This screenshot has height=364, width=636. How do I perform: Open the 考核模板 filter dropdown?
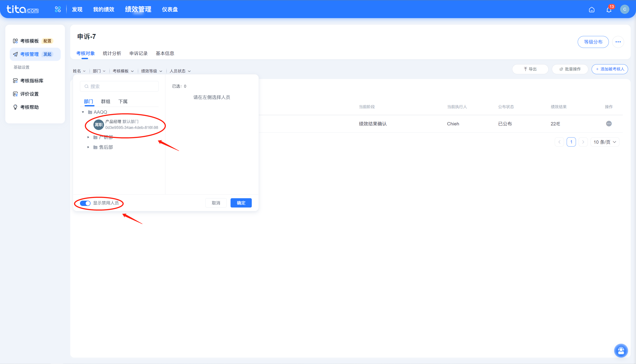tap(123, 71)
